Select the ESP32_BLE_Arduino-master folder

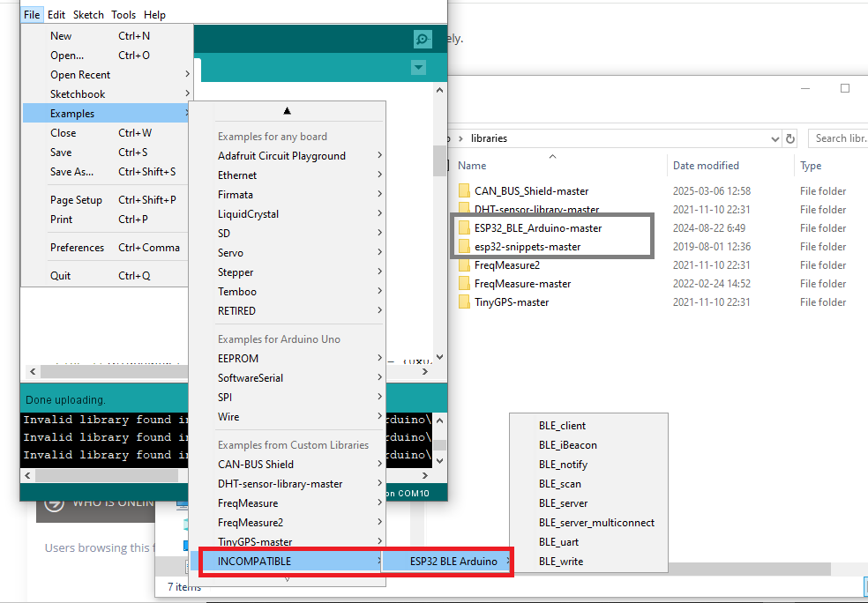pos(537,228)
